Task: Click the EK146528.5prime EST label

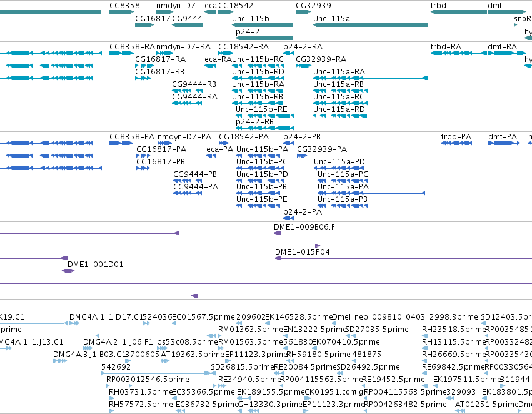Action: [x=299, y=317]
